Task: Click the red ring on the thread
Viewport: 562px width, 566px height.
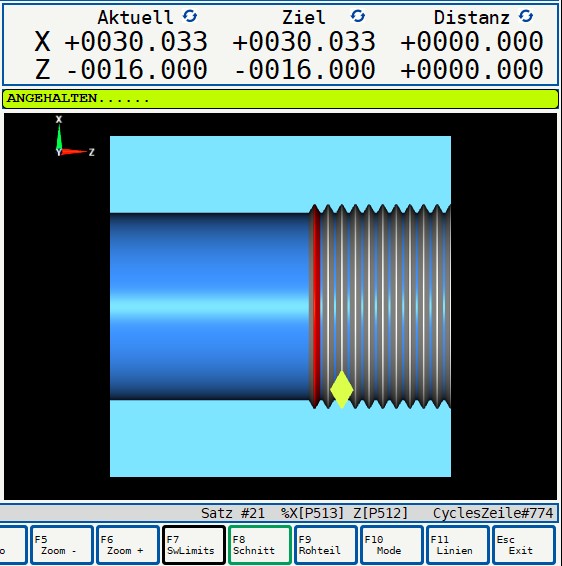Action: coord(316,306)
